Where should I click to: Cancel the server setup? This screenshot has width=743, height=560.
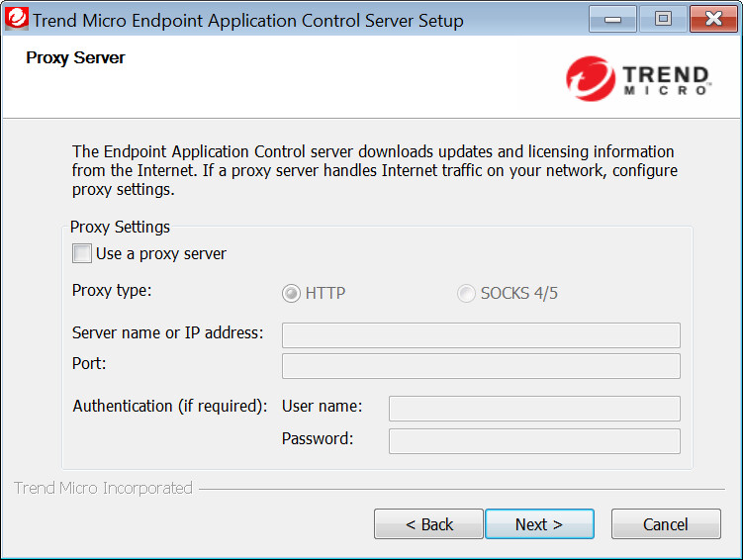[665, 524]
